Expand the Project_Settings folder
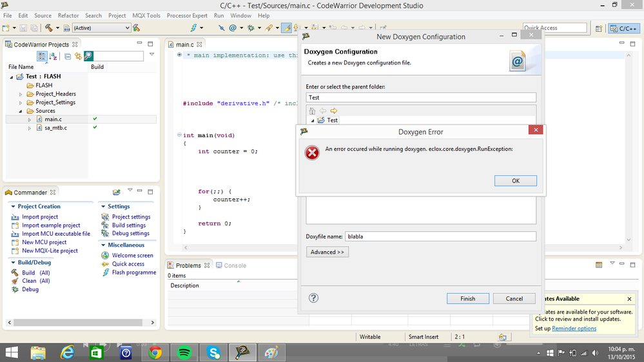This screenshot has height=362, width=644. tap(21, 102)
